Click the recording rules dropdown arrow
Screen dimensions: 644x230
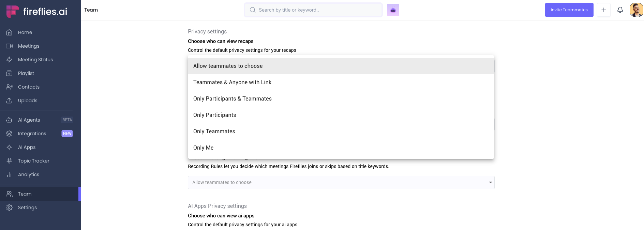[x=491, y=183]
